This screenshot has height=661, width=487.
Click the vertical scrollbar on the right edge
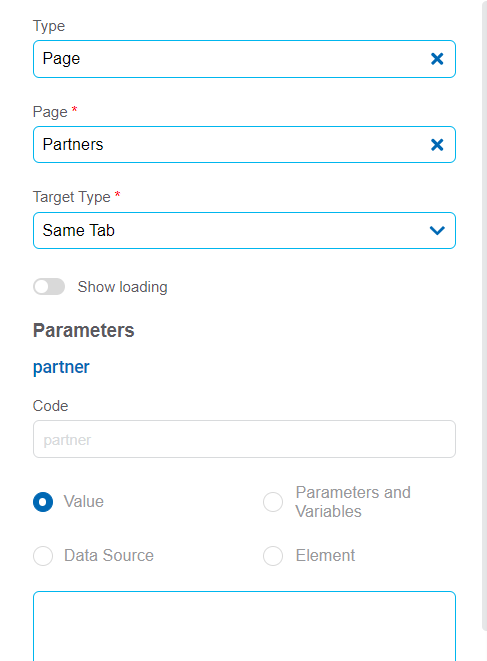pos(484,315)
